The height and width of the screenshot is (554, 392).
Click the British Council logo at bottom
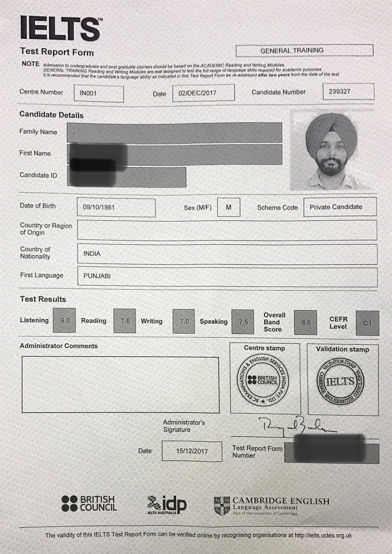tap(89, 503)
